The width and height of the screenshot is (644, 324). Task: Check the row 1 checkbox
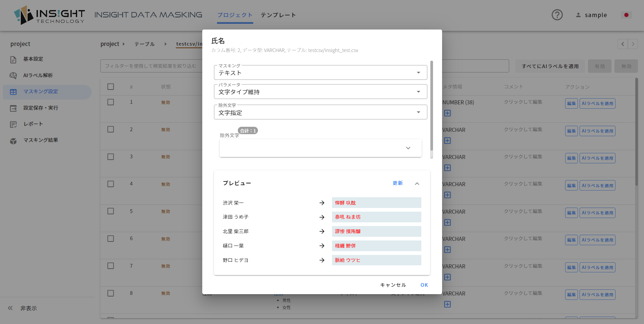click(x=111, y=102)
